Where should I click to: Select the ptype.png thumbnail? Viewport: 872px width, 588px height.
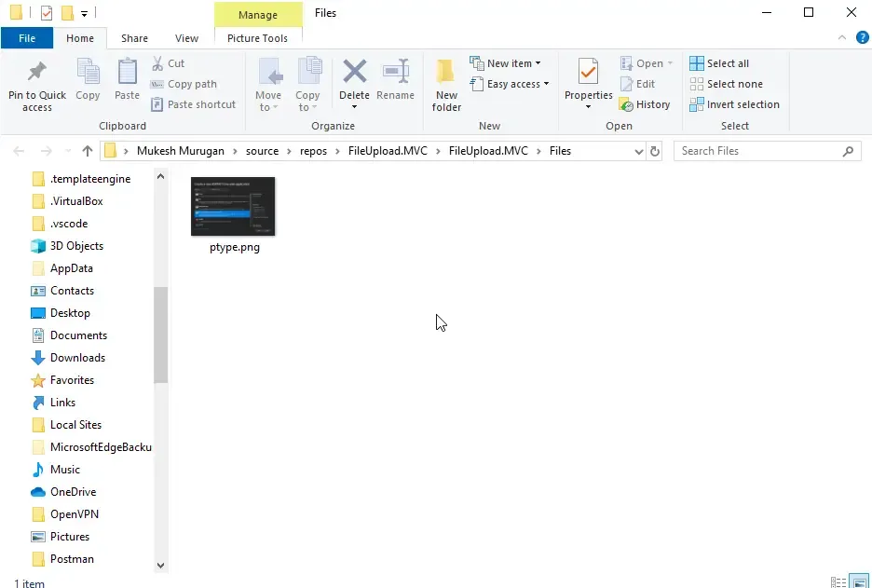tap(232, 205)
